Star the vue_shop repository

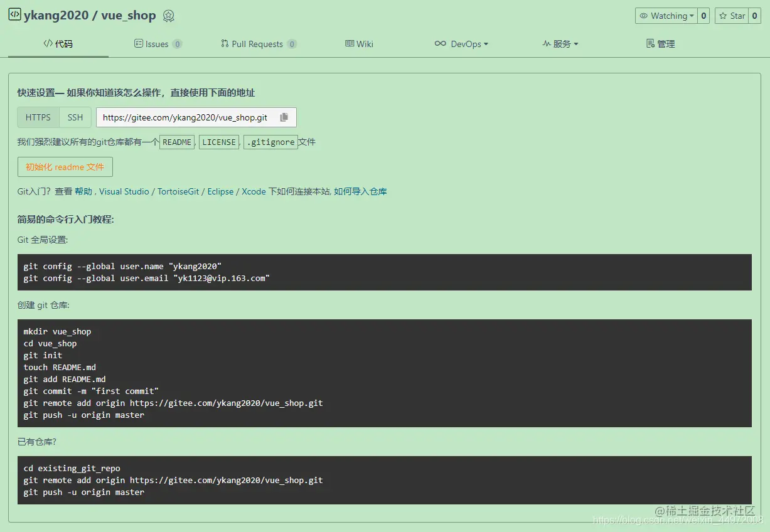click(x=732, y=16)
